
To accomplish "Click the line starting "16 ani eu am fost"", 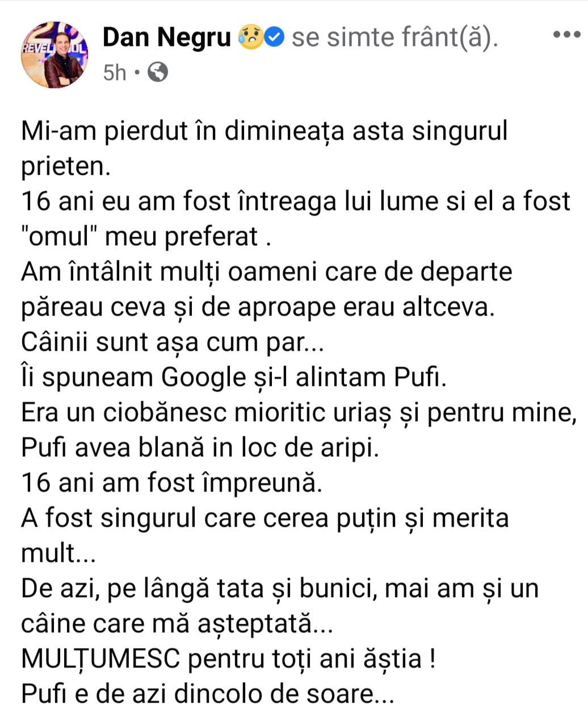I will point(296,201).
